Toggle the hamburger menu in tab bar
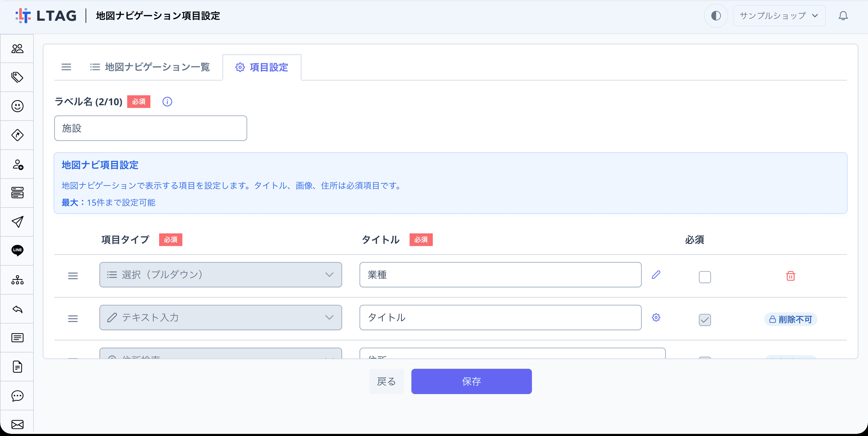This screenshot has width=868, height=436. point(66,67)
